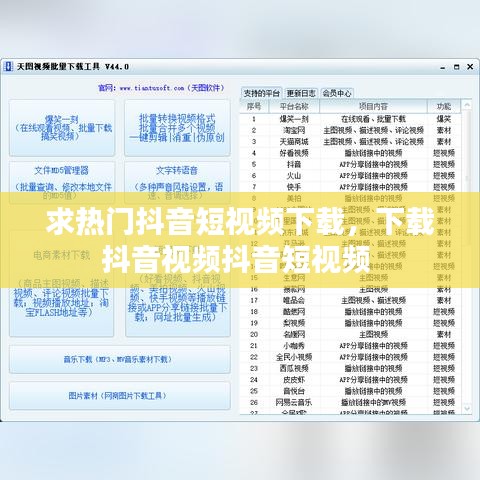Viewport: 480px width, 480px height.
Task: Select the 唯品会 platform cell
Action: [294, 300]
